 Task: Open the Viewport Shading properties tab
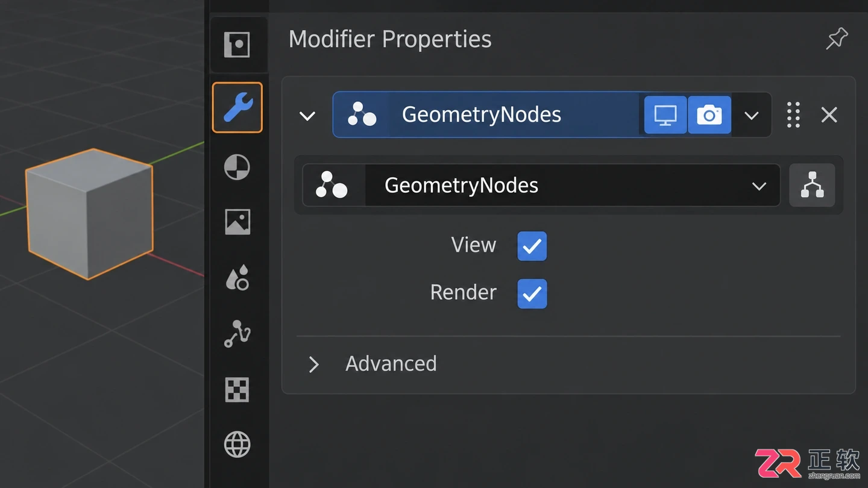(237, 167)
